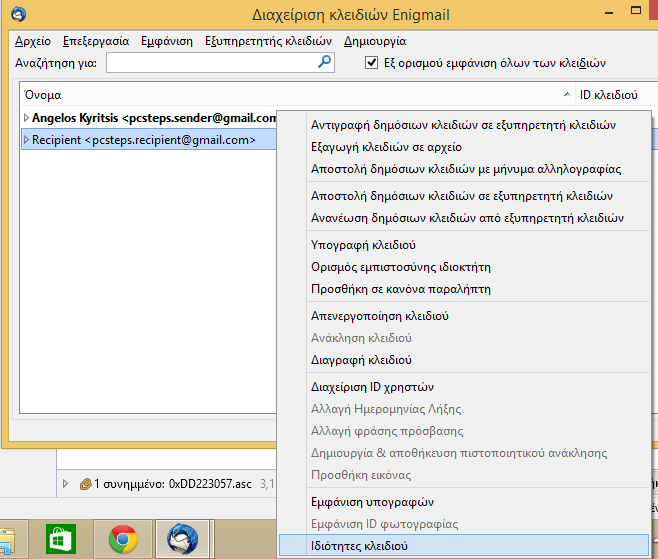Screen dimensions: 658x559
Task: Expand the attachment list in the message window
Action: point(65,484)
